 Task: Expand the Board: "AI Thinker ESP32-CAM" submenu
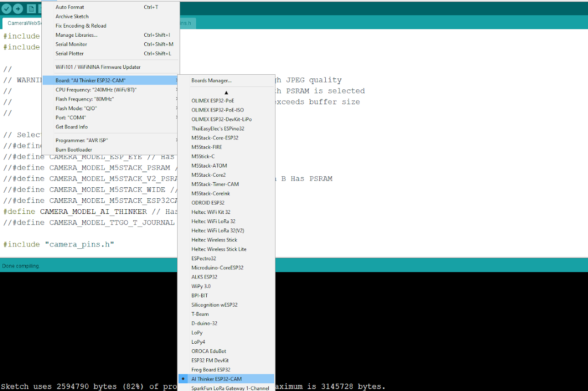pyautogui.click(x=110, y=80)
